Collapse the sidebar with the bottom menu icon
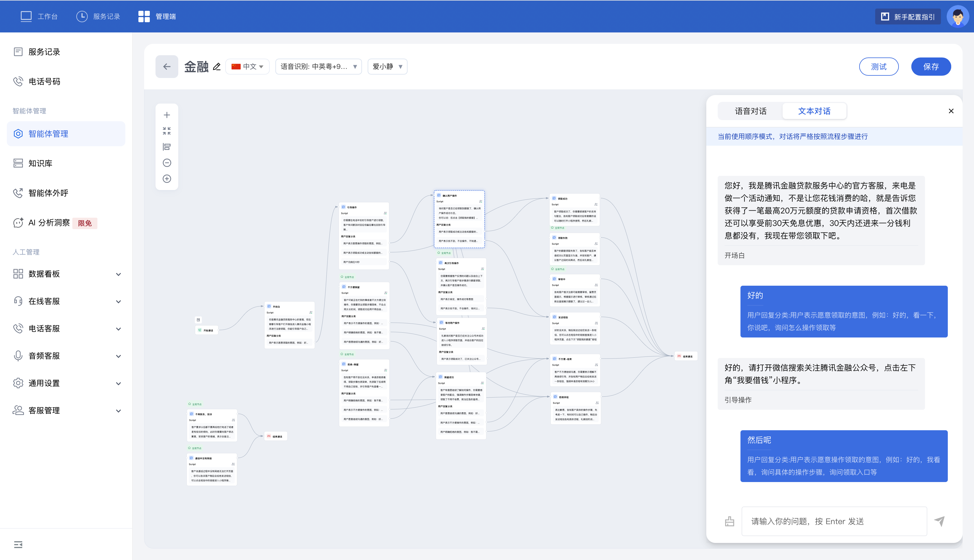 coord(18,544)
